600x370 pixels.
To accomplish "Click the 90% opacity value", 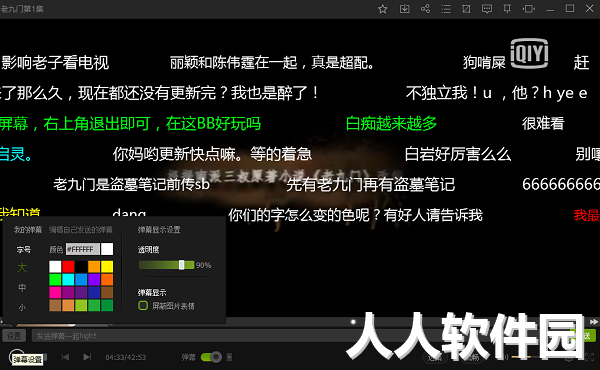I will (x=204, y=265).
